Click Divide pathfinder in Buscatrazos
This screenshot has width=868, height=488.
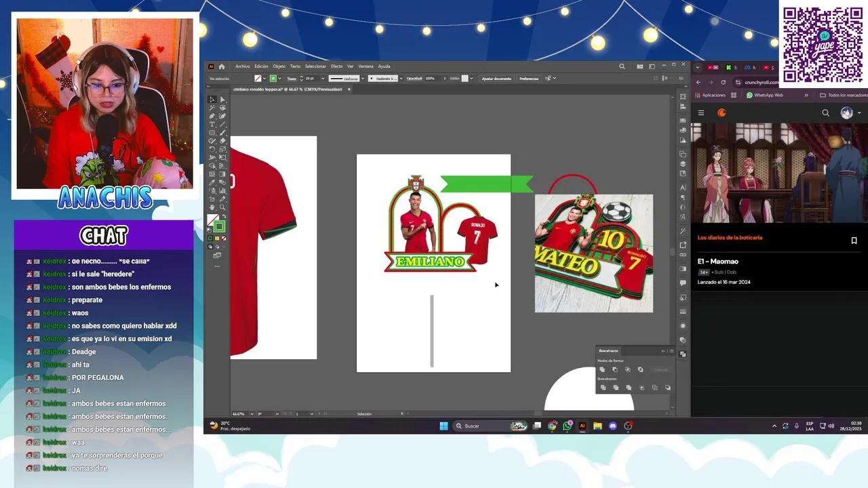click(x=604, y=388)
